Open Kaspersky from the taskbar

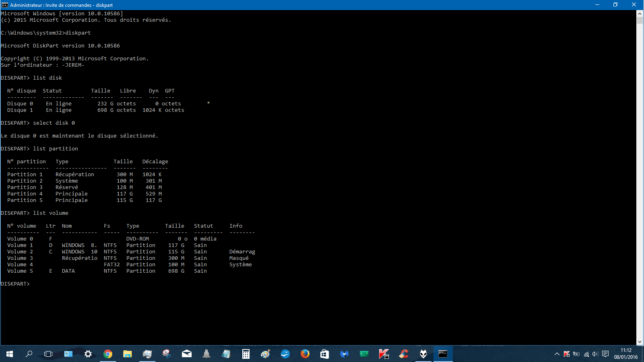[x=384, y=354]
